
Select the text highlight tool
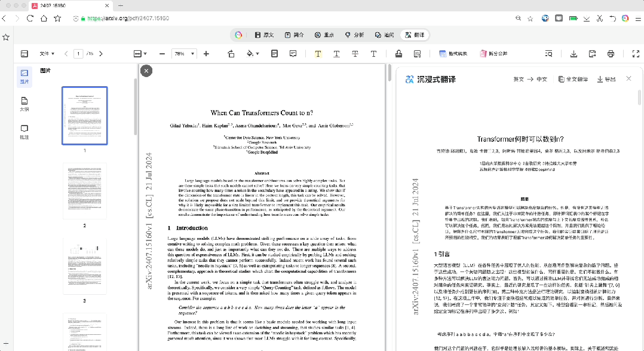[x=318, y=53]
